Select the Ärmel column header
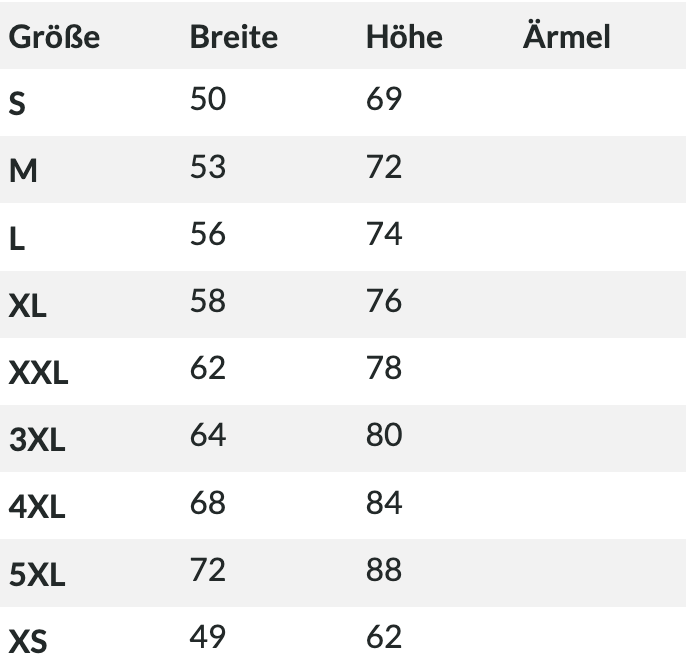 [567, 35]
